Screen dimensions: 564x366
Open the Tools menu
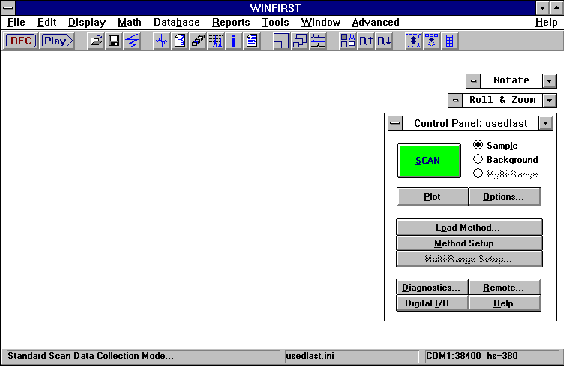(276, 22)
